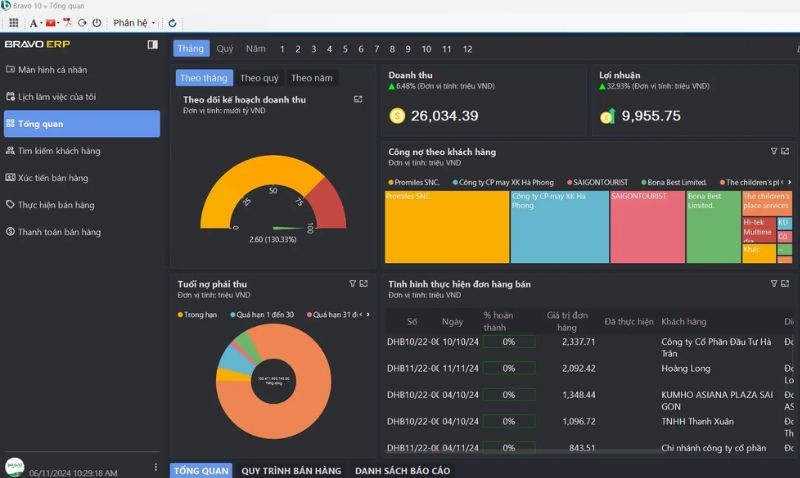Image resolution: width=800 pixels, height=478 pixels.
Task: Click the PDF export icon in toolbar
Action: click(x=67, y=22)
